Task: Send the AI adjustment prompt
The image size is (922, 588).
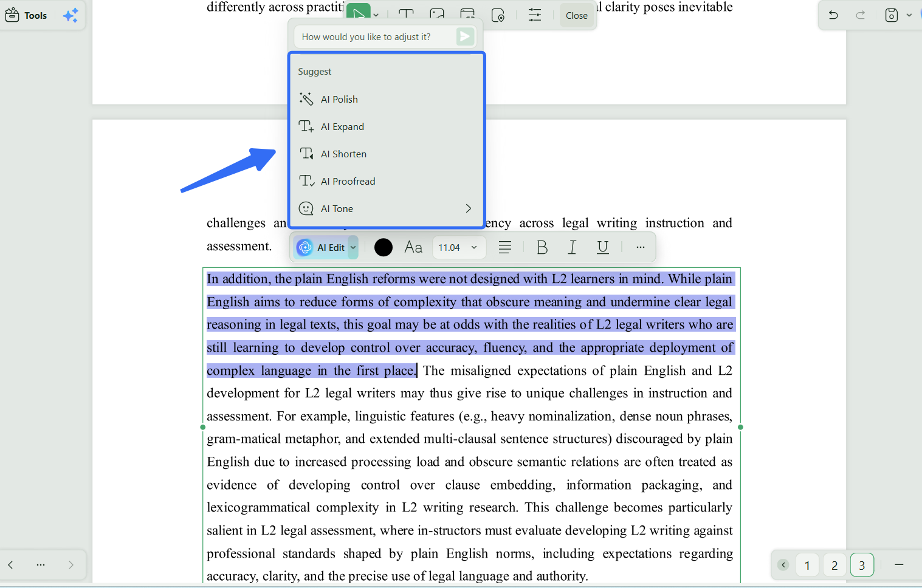Action: point(465,37)
